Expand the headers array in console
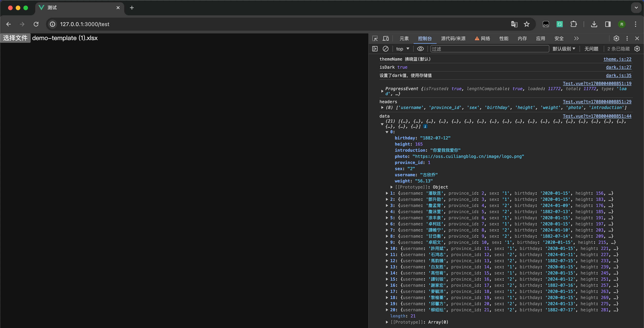This screenshot has height=328, width=644. pos(382,108)
